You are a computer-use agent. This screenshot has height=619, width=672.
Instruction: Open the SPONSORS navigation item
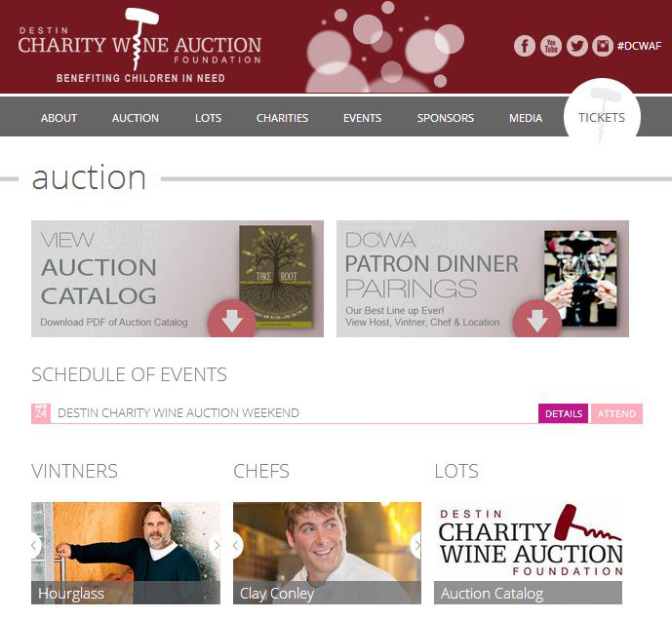(x=446, y=118)
